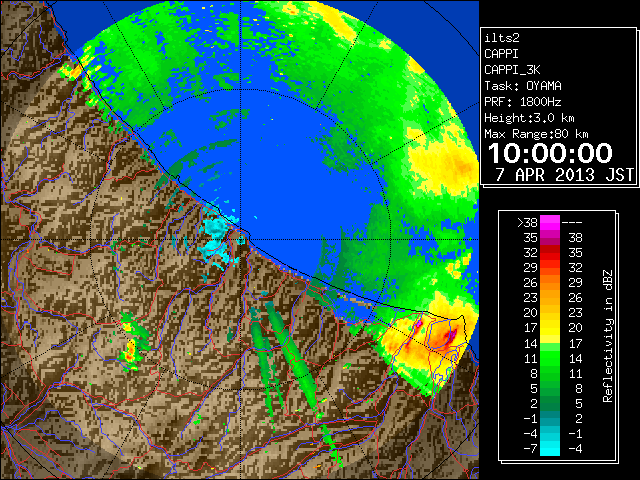This screenshot has height=480, width=640.
Task: Click the "10:00:00" timestamp
Action: [x=550, y=153]
